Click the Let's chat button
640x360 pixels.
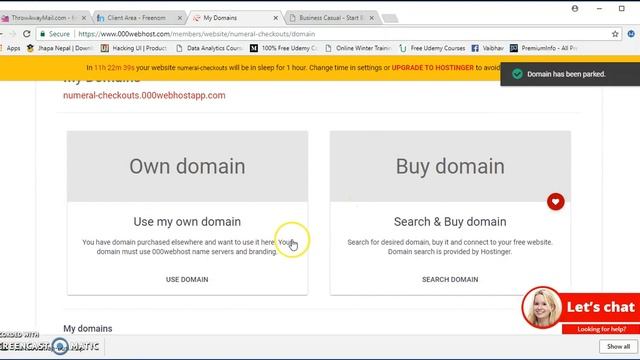(x=600, y=307)
